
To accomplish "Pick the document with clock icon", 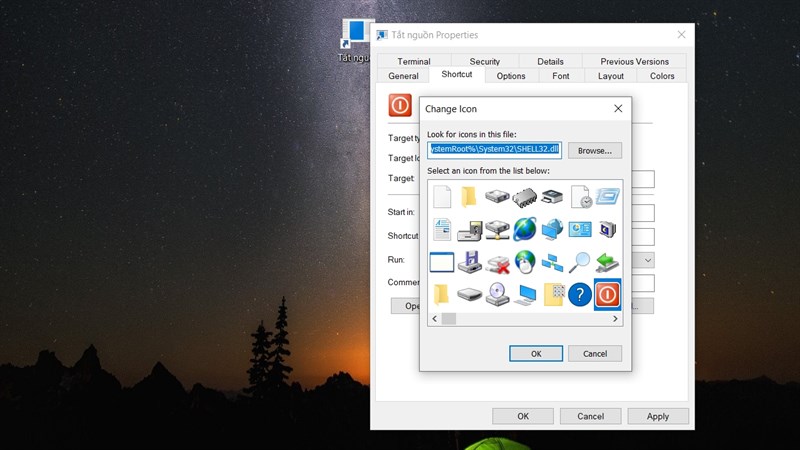I will 581,197.
